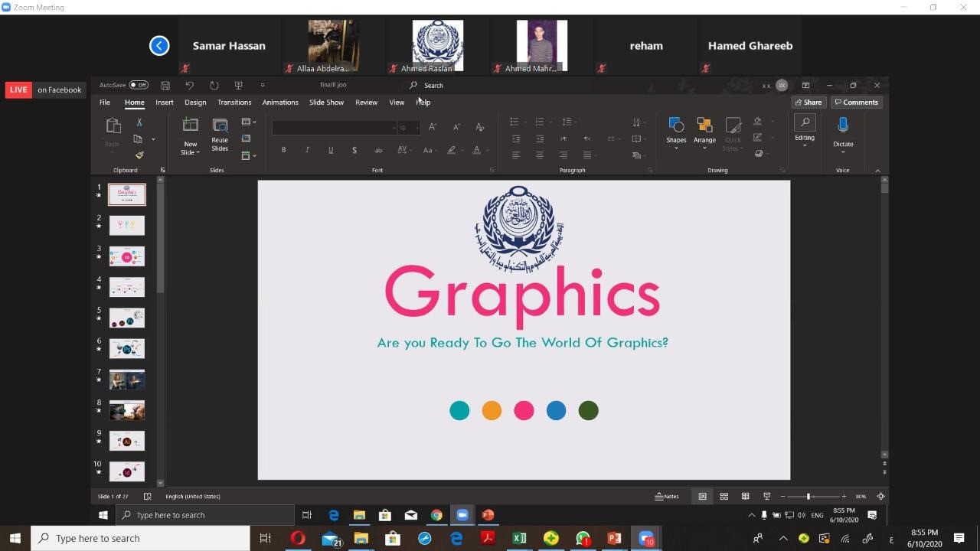The image size is (980, 551).
Task: Switch to Normal view icon
Action: [702, 496]
